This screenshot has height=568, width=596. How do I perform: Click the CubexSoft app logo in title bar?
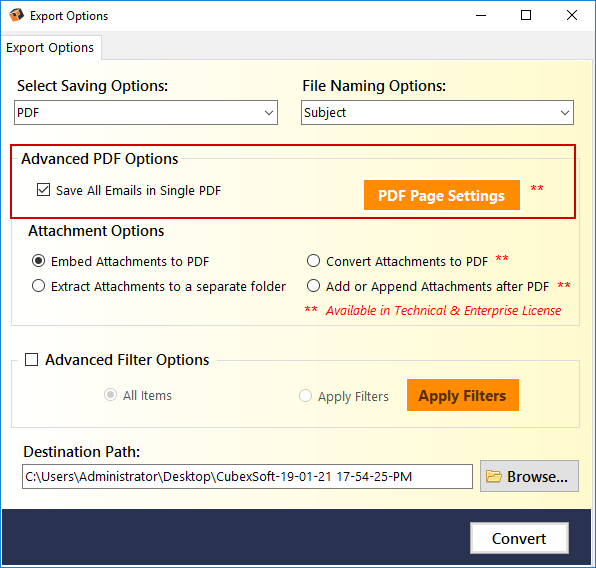click(16, 15)
